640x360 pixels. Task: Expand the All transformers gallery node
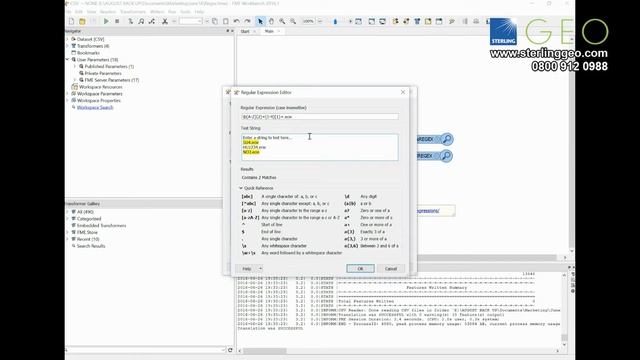pos(68,212)
